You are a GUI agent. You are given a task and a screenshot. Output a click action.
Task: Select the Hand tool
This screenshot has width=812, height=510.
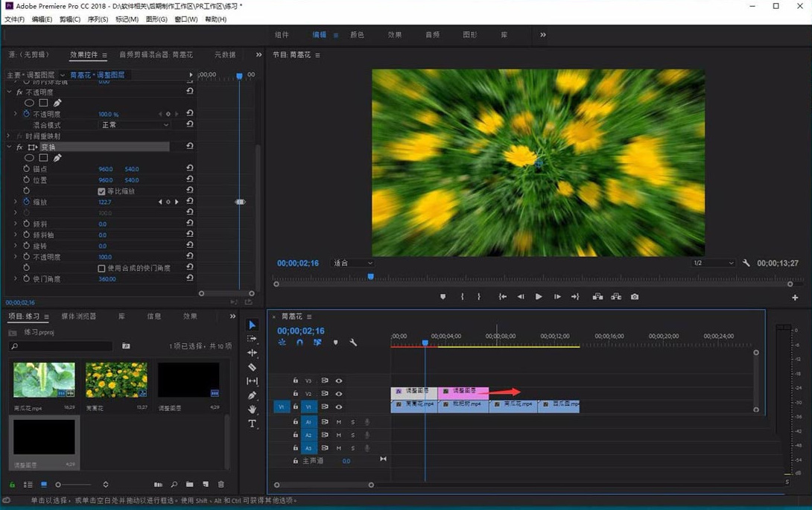pyautogui.click(x=252, y=409)
